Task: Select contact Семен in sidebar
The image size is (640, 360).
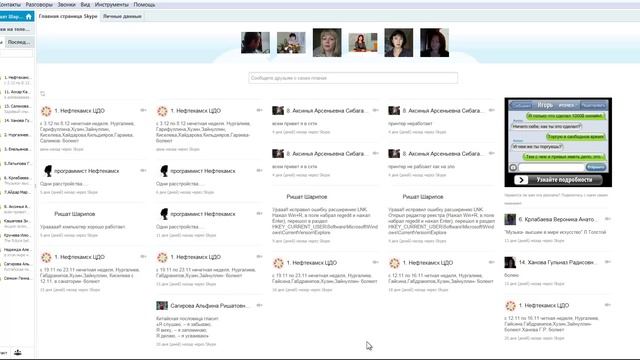Action: (16, 278)
